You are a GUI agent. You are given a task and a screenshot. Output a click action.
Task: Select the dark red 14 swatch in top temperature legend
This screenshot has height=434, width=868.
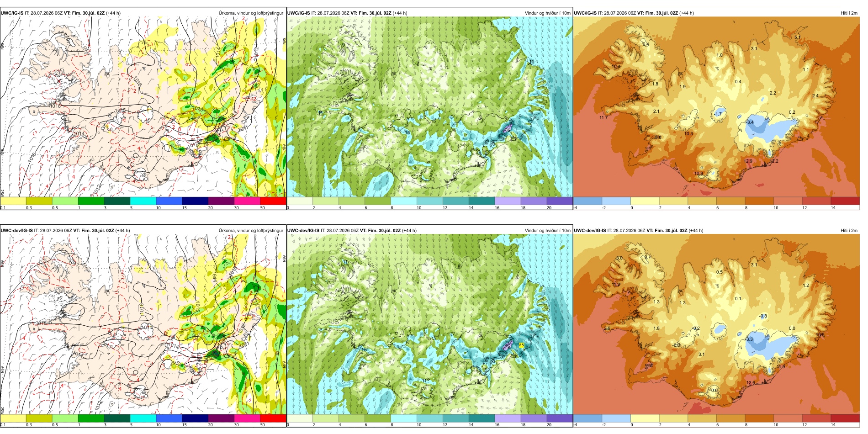point(845,201)
